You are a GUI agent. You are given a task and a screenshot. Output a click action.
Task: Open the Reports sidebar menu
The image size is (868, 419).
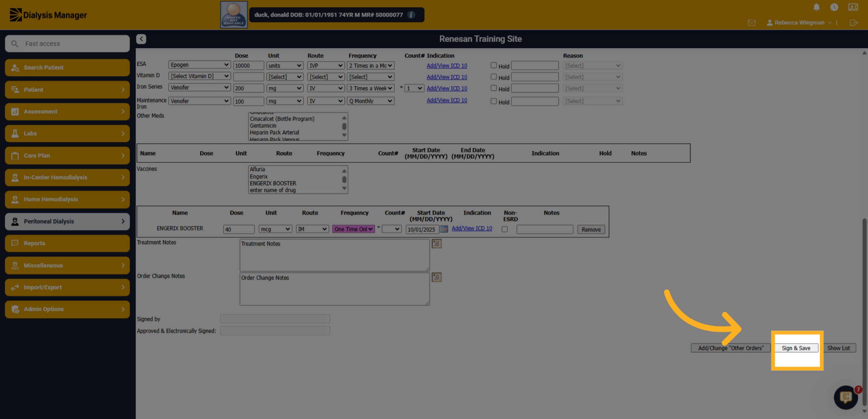[x=67, y=243]
